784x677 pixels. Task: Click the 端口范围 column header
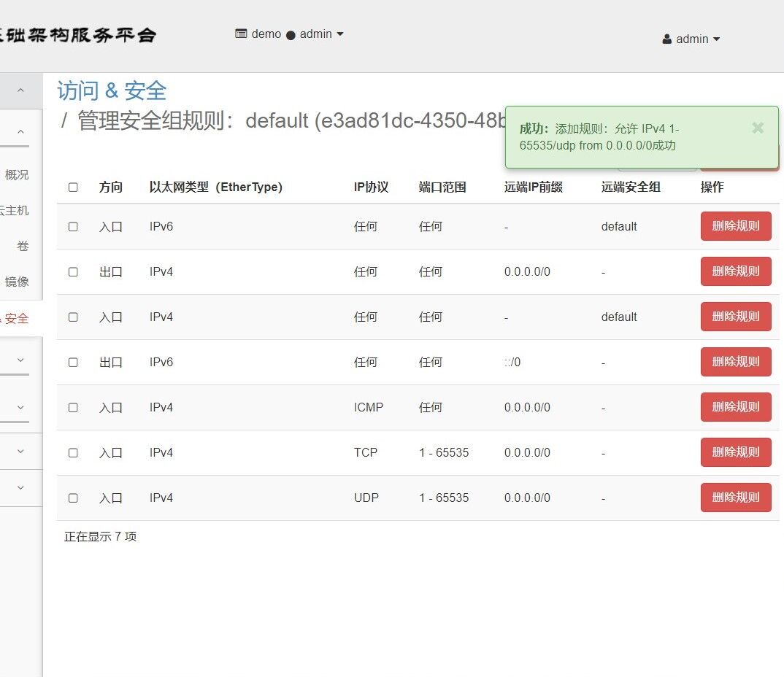442,187
